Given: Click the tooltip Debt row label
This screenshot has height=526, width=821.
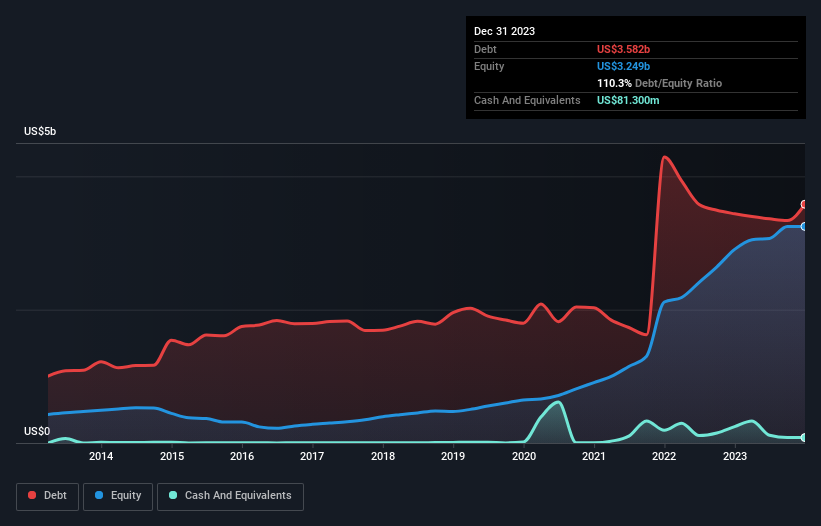Looking at the screenshot, I should [x=485, y=49].
